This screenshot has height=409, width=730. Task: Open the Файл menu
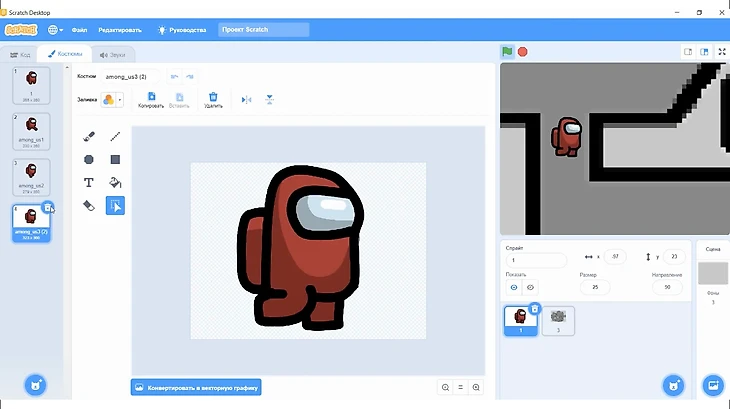coord(79,30)
